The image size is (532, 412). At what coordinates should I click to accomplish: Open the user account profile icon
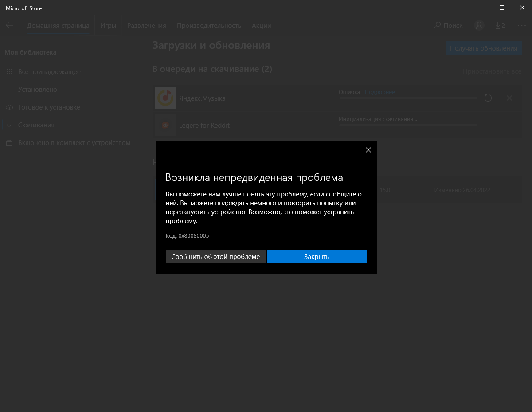479,26
